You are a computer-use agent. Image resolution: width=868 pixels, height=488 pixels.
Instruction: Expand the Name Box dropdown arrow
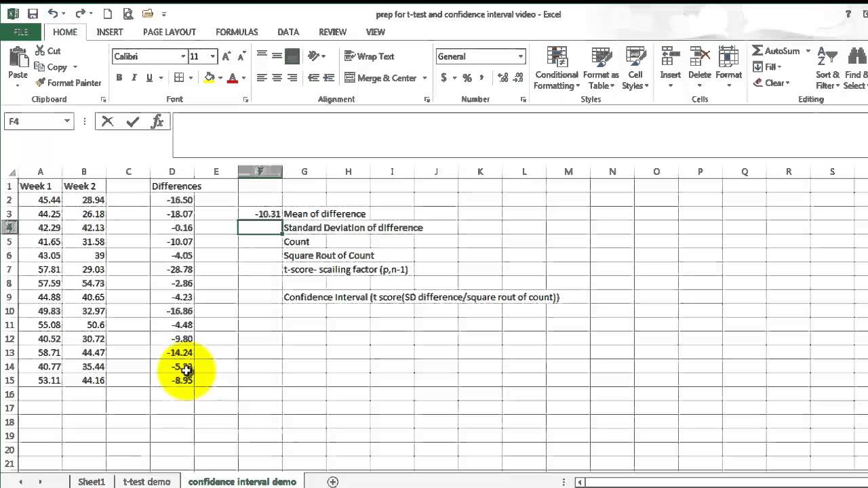[67, 121]
